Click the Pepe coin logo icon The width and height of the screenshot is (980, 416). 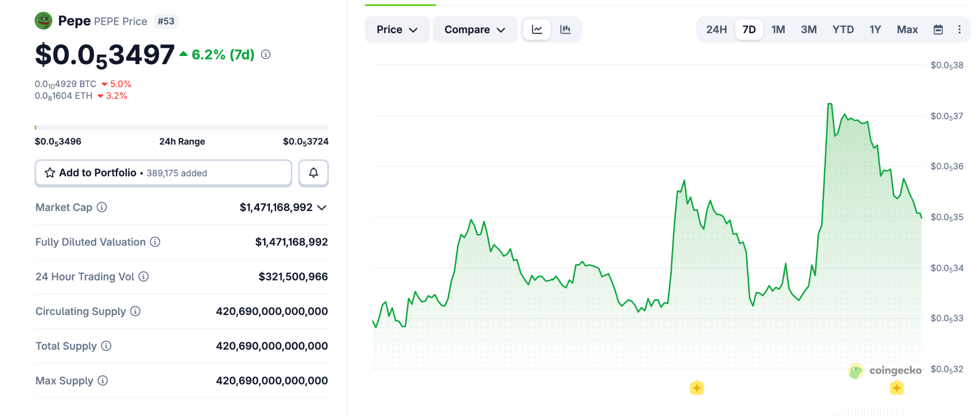click(44, 21)
